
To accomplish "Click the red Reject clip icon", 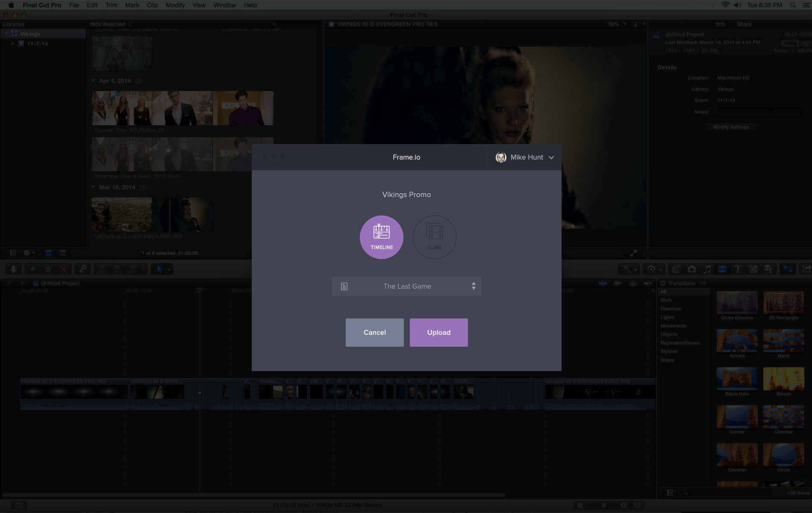I will pos(63,269).
